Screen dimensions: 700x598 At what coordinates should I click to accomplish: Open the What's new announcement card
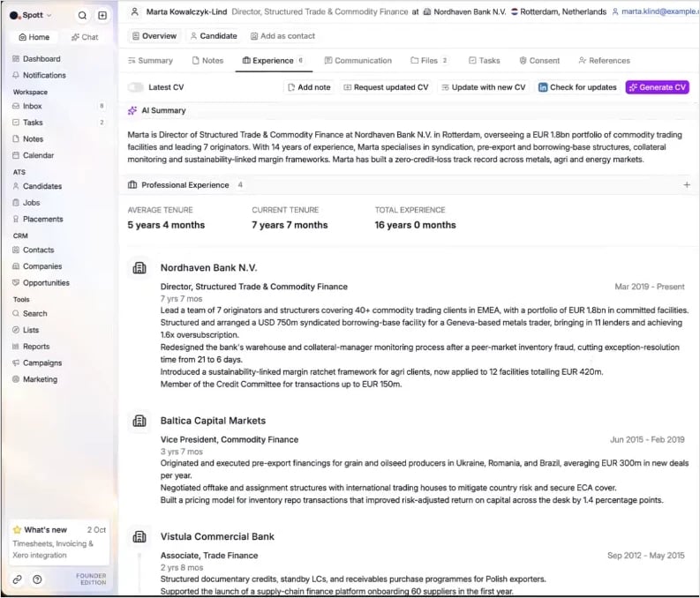tap(59, 542)
